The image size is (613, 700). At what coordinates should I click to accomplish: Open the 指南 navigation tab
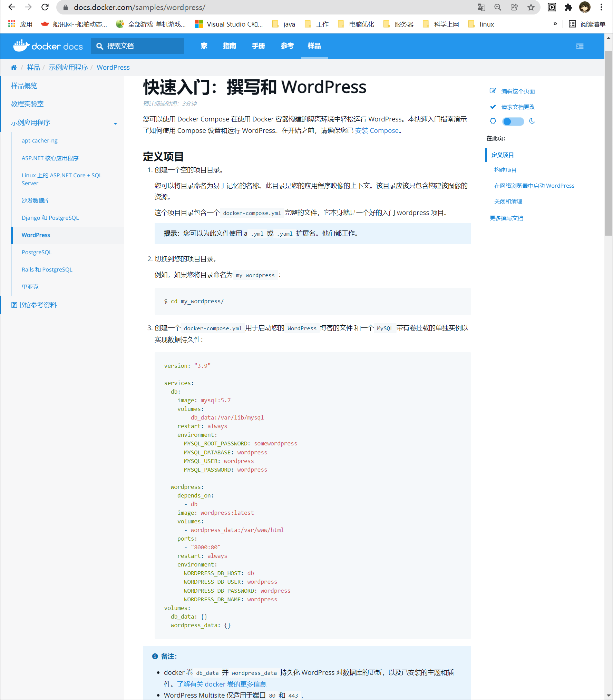point(229,46)
